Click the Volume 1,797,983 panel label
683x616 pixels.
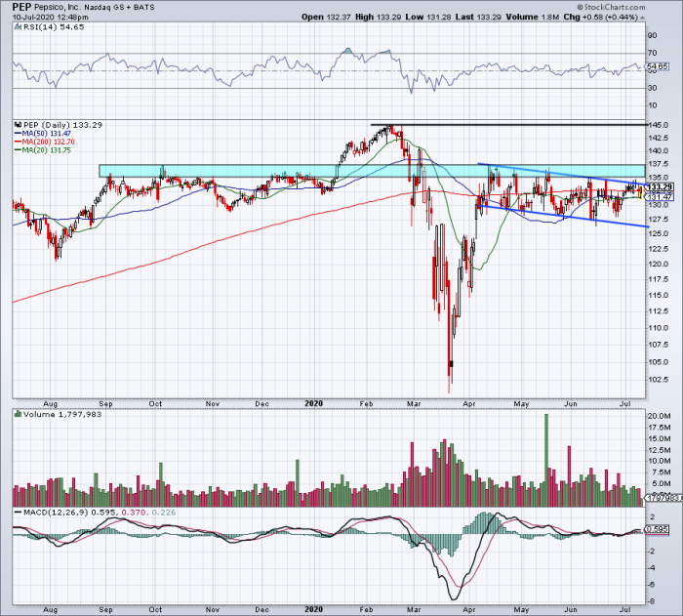pos(62,414)
